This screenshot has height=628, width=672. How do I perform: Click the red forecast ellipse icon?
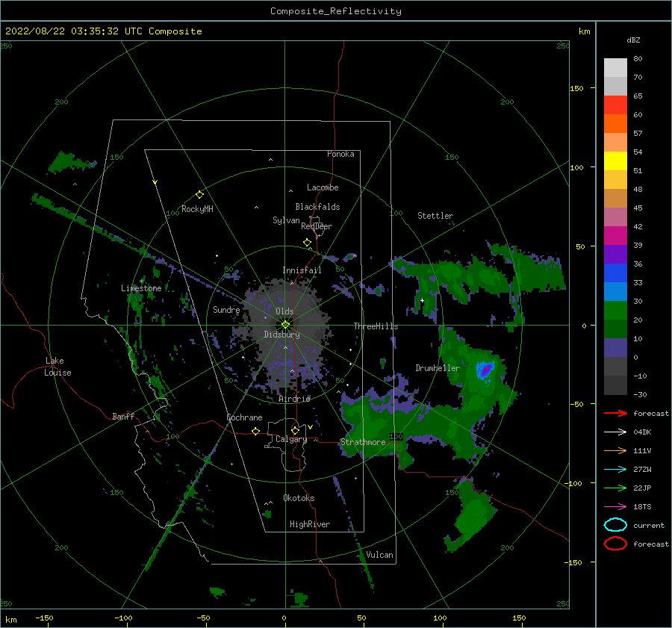(x=615, y=544)
